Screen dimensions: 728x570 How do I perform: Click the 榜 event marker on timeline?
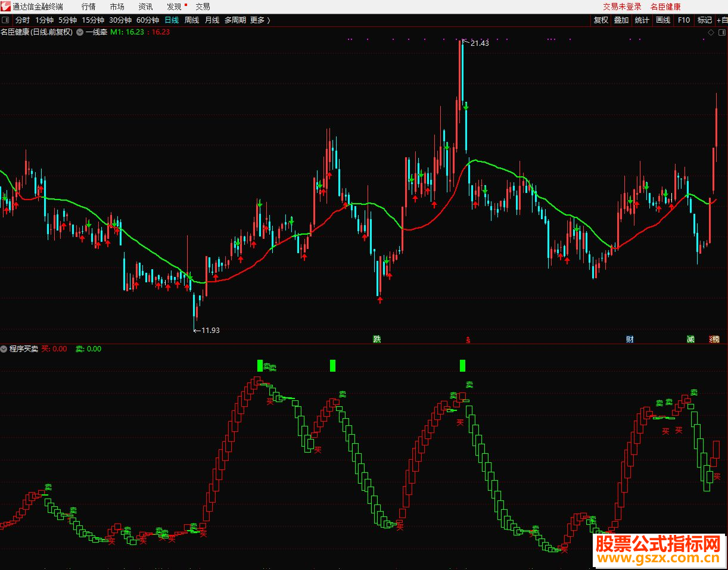click(715, 339)
